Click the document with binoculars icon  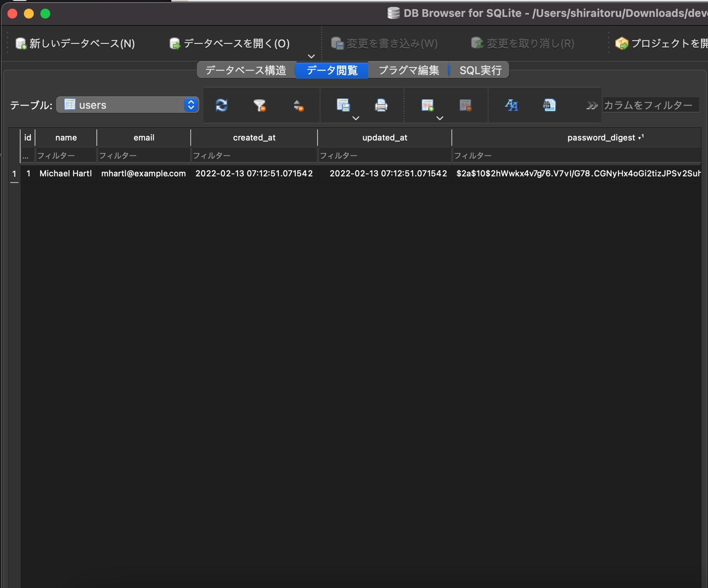(x=549, y=105)
